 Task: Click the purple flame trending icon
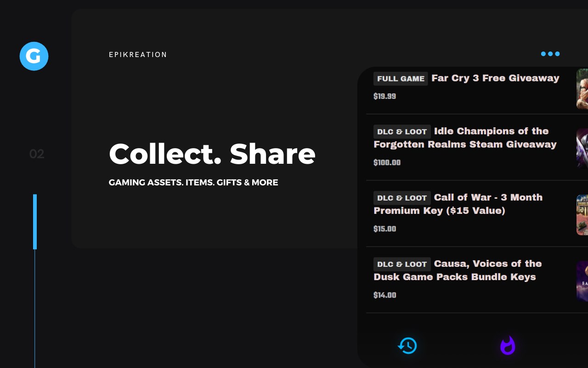(508, 345)
